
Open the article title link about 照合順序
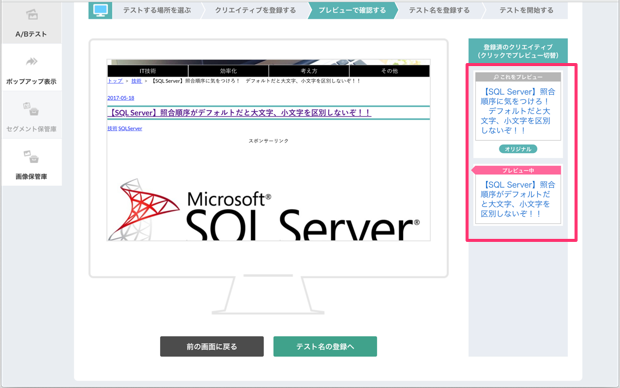239,113
